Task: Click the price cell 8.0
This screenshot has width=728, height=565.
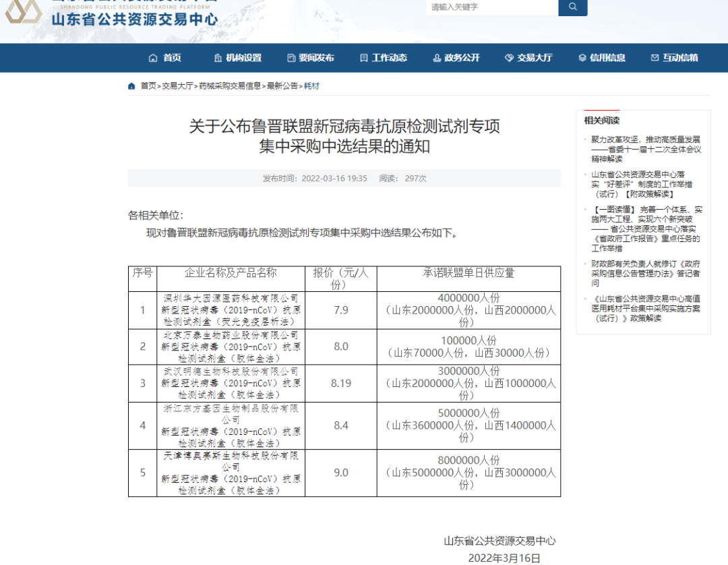Action: (341, 347)
